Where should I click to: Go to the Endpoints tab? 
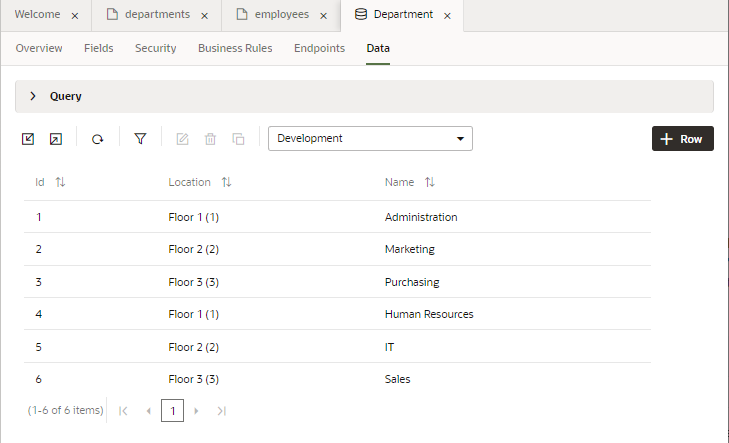click(319, 48)
